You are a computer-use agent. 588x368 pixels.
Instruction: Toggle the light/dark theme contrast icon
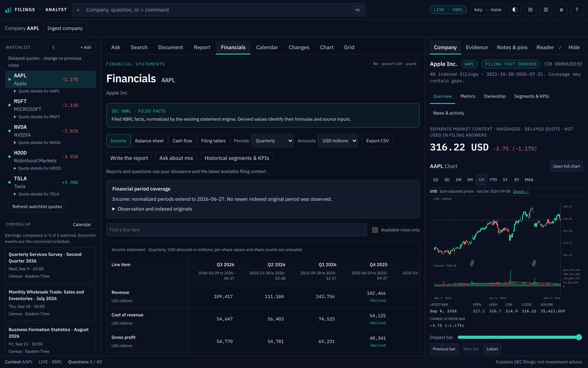pyautogui.click(x=515, y=10)
